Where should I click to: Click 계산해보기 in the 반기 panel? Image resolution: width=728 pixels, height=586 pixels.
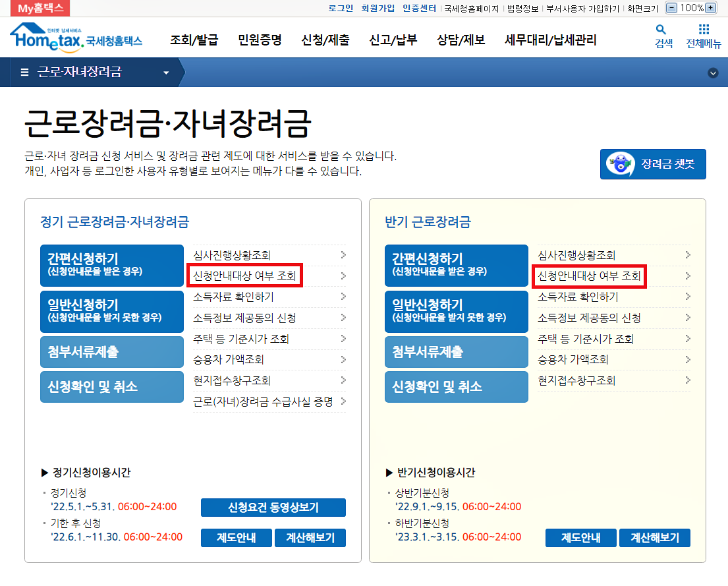(x=655, y=538)
